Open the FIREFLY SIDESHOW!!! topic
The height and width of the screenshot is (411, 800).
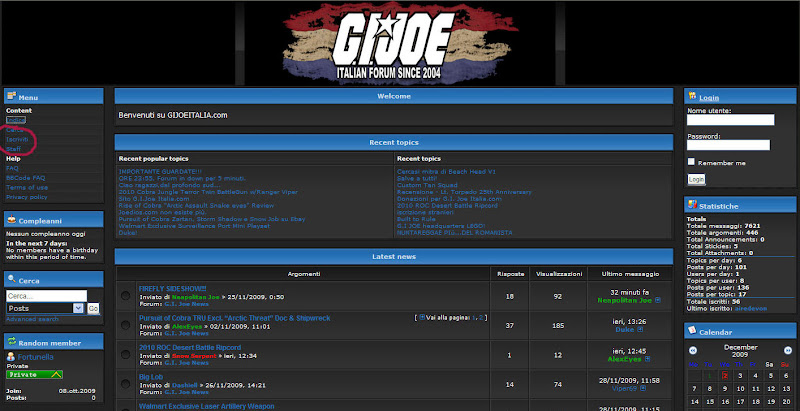[x=172, y=289]
